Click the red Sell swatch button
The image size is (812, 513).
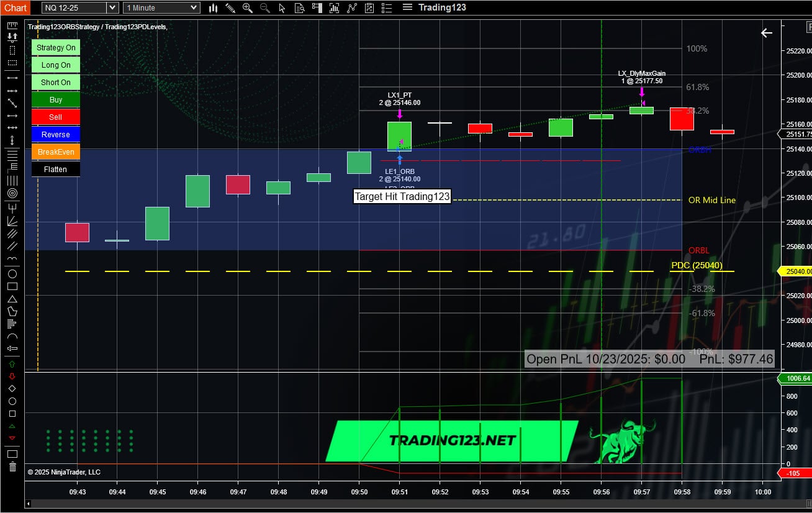coord(55,117)
